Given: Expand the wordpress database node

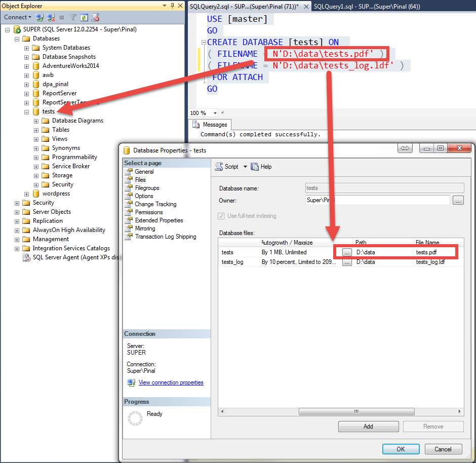Looking at the screenshot, I should [x=26, y=193].
